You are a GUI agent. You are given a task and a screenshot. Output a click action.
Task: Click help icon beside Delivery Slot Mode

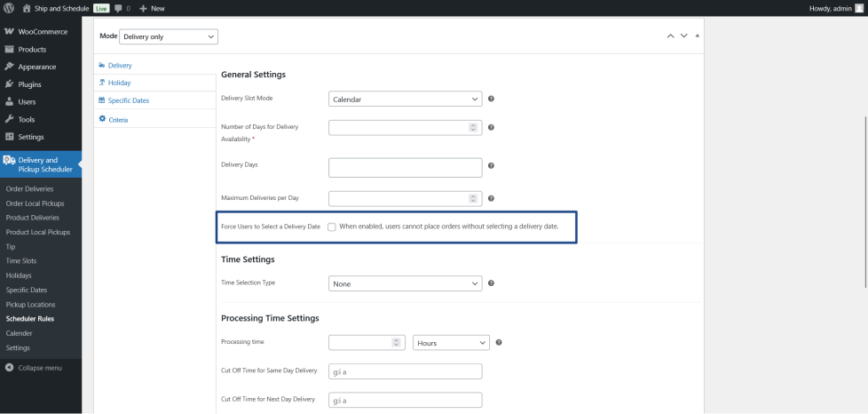pos(491,99)
